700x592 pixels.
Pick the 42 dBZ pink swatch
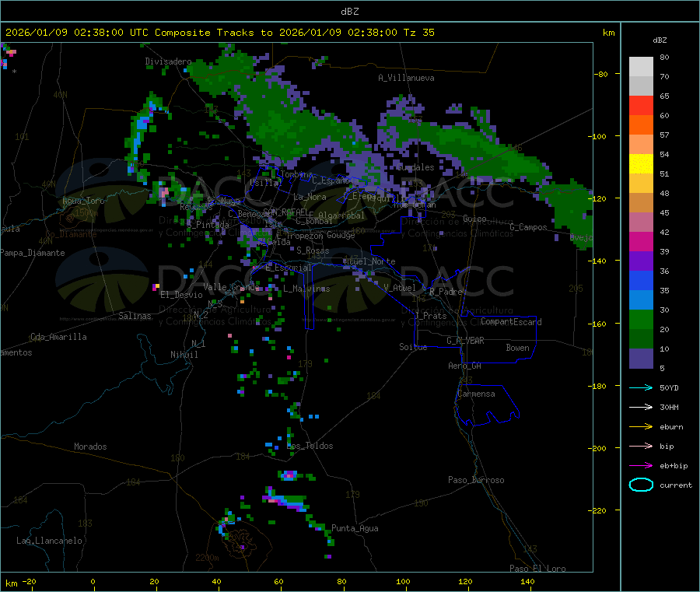pyautogui.click(x=641, y=222)
